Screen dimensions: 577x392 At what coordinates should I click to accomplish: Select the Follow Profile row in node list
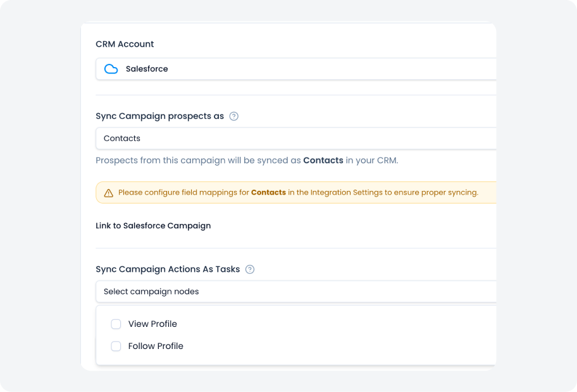156,346
